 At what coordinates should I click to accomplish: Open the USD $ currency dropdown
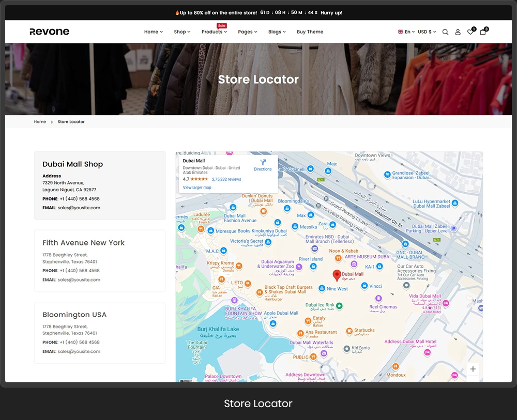click(426, 32)
